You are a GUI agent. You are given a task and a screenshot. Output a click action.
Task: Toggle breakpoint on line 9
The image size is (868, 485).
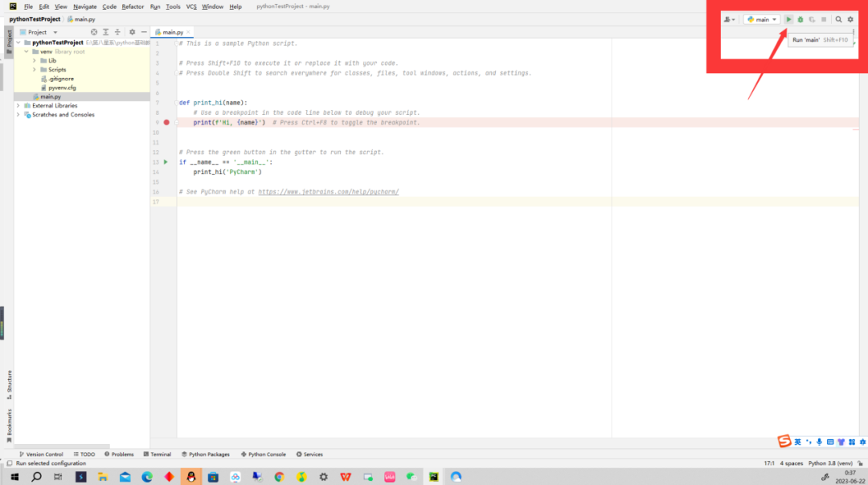[166, 122]
